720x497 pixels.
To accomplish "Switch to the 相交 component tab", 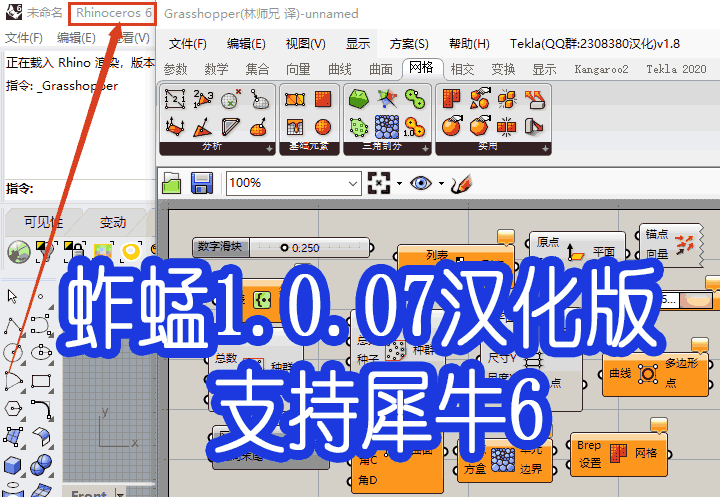I will [x=462, y=69].
